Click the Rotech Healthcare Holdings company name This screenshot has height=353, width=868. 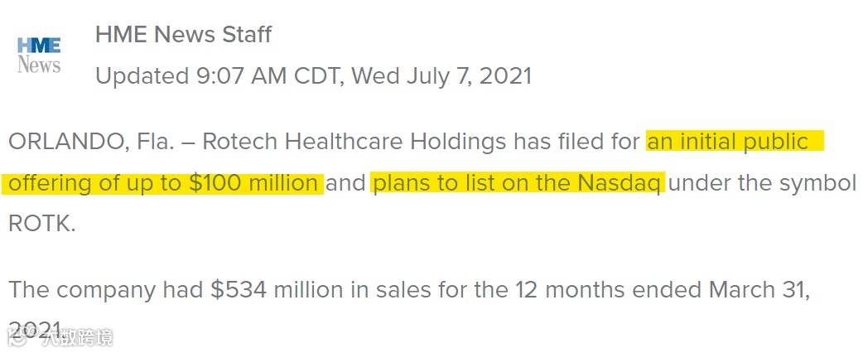pyautogui.click(x=354, y=142)
